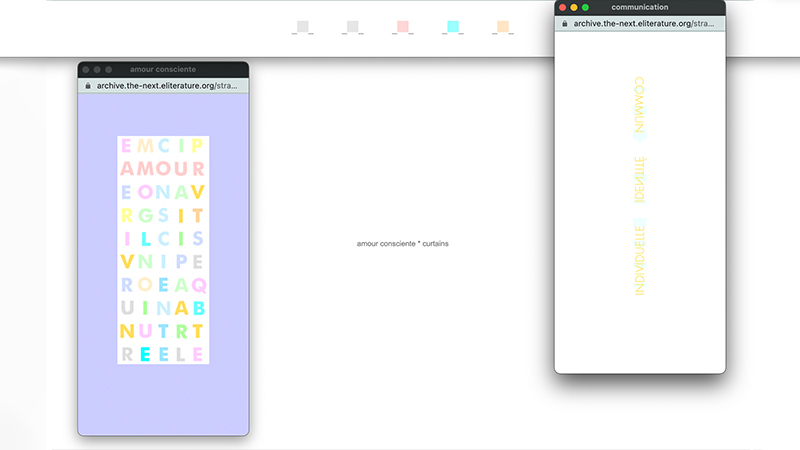Click the first gray square in top bar

click(x=303, y=27)
